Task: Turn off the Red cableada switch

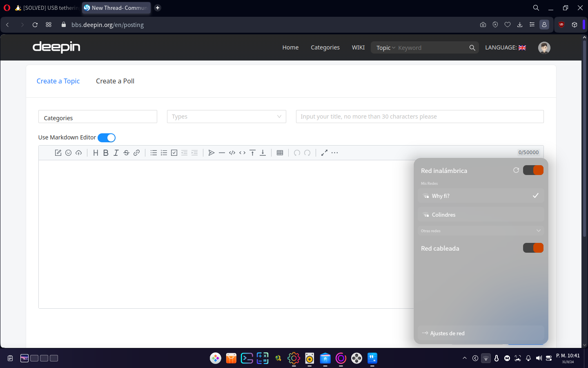Action: (533, 248)
